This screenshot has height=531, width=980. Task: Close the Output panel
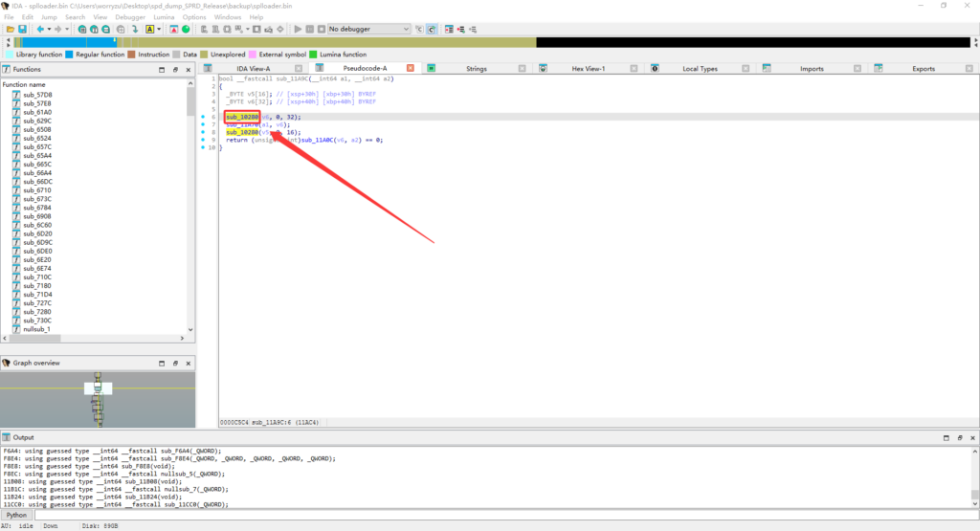[972, 438]
